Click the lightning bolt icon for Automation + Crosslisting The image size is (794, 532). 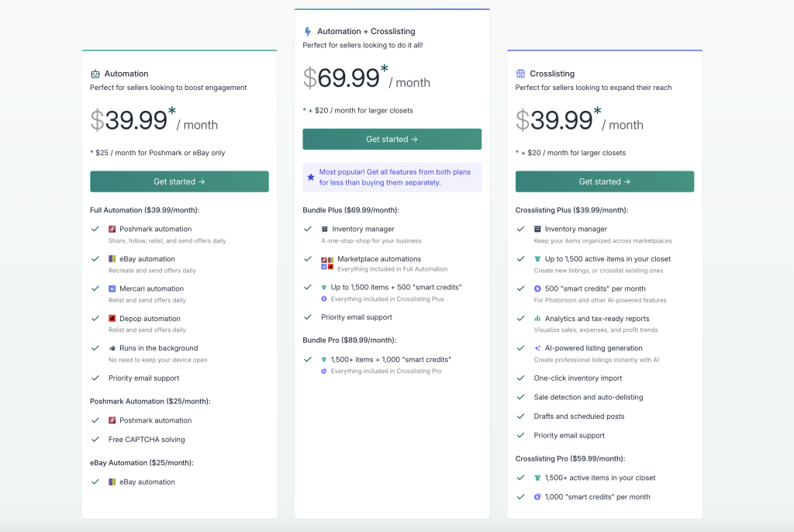coord(308,32)
